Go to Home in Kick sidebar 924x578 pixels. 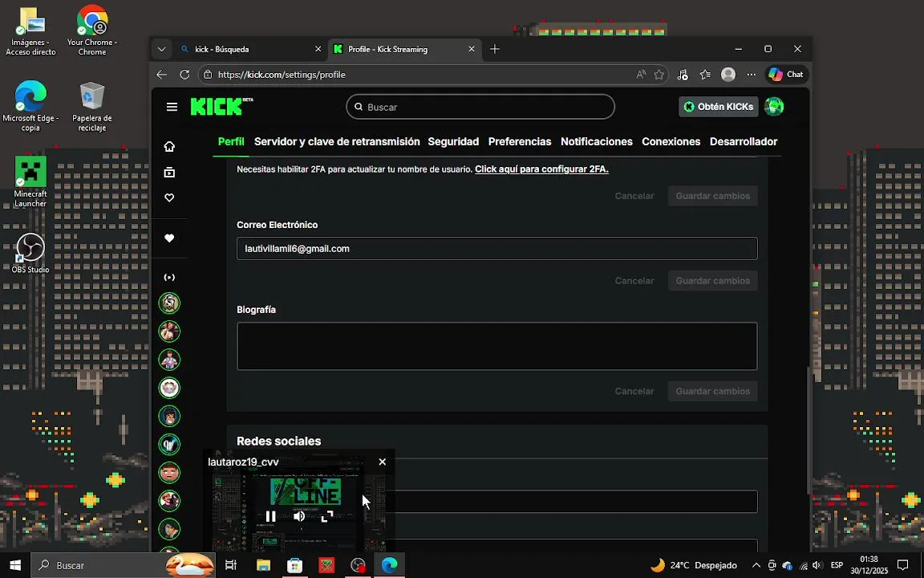point(169,146)
